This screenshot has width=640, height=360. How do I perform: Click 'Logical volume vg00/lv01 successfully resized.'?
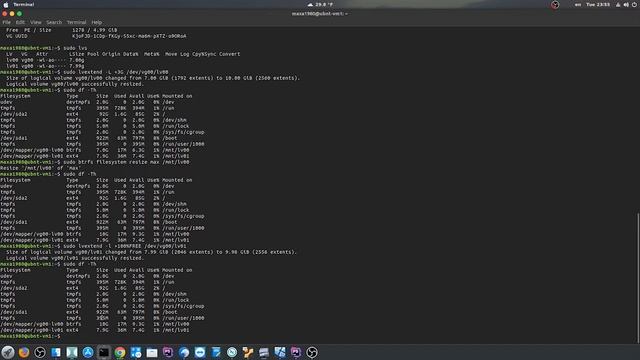(75, 258)
